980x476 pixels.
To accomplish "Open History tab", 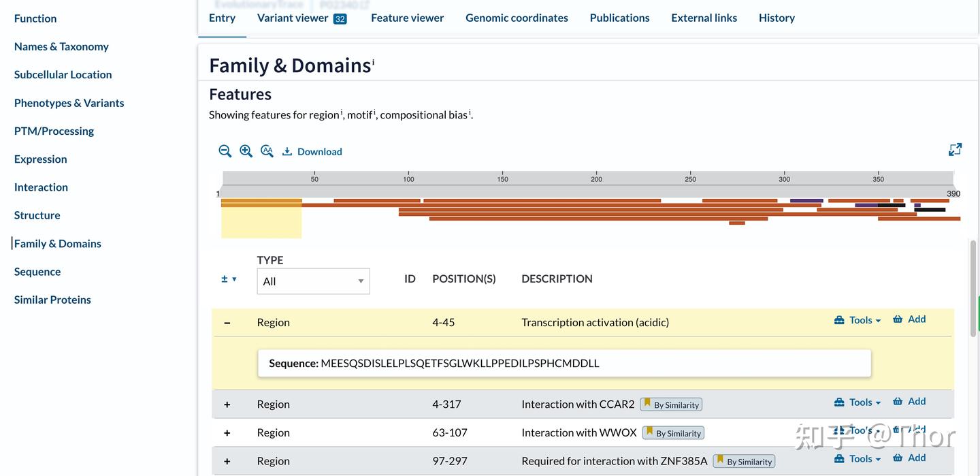I will pos(777,18).
